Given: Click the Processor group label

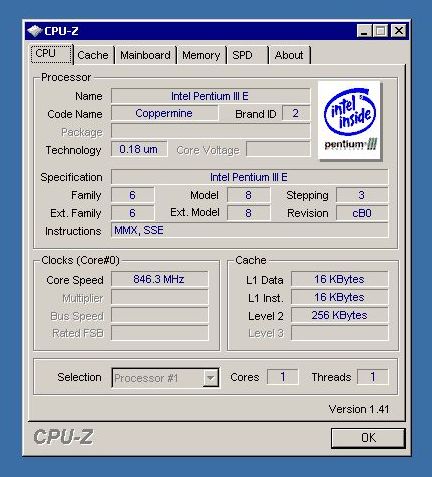Looking at the screenshot, I should click(66, 77).
